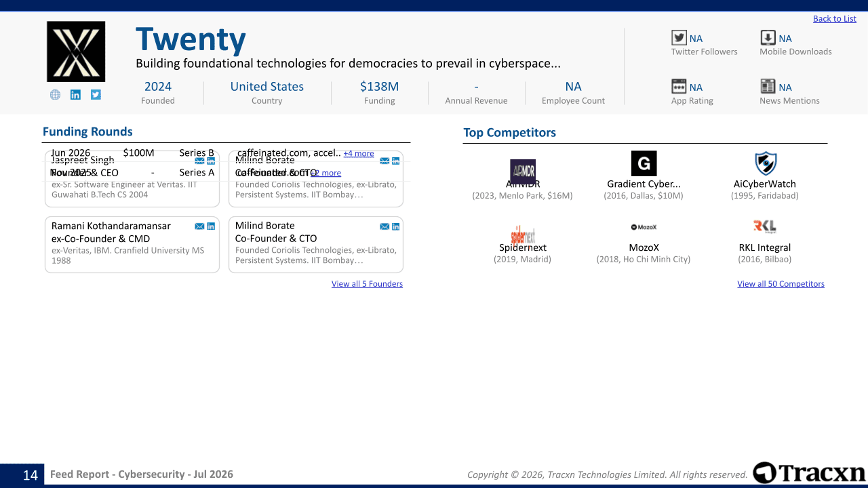The image size is (868, 488).
Task: Click the Spidernext logo
Action: (523, 235)
